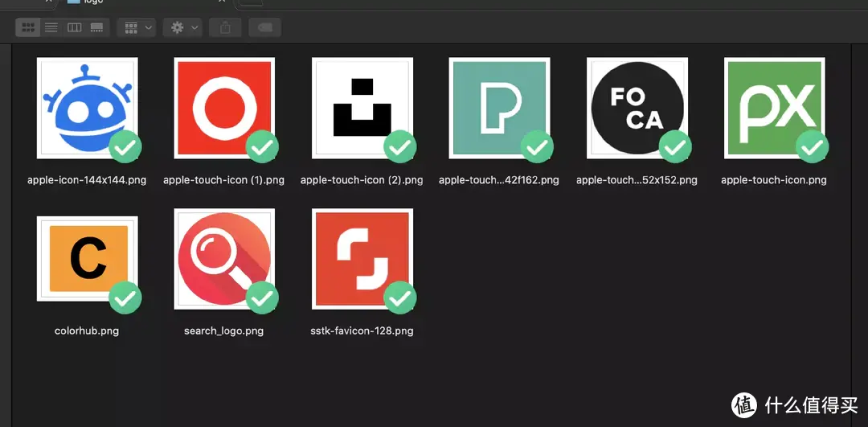Screen dimensions: 868x427
Task: Click the green checkmark badge on blue robot icon
Action: pos(125,147)
